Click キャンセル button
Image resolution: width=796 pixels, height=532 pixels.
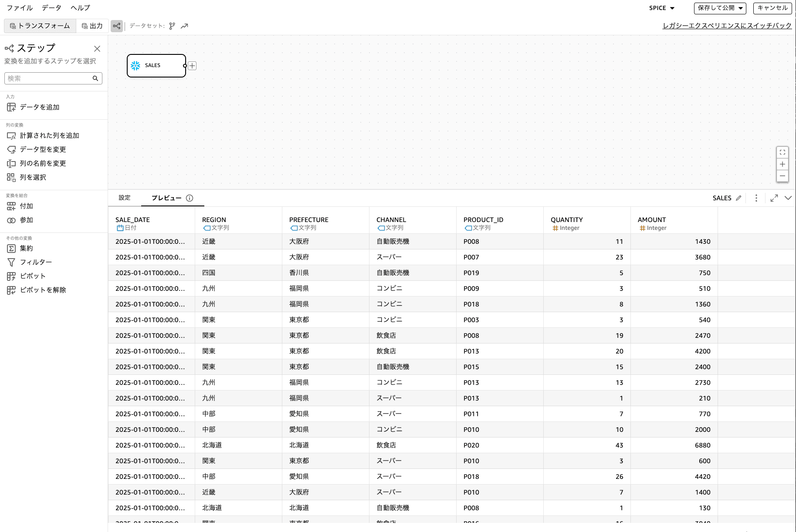point(772,8)
